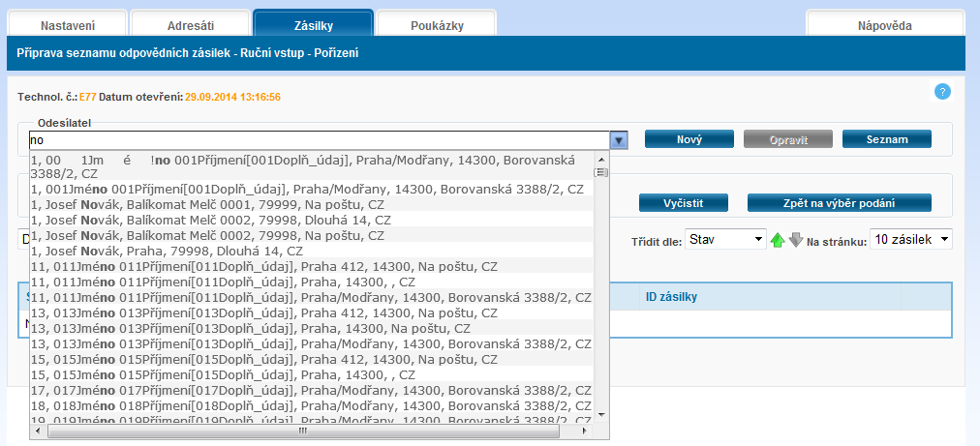
Task: Click the Odesílatel text field containing 'no'
Action: coord(320,140)
